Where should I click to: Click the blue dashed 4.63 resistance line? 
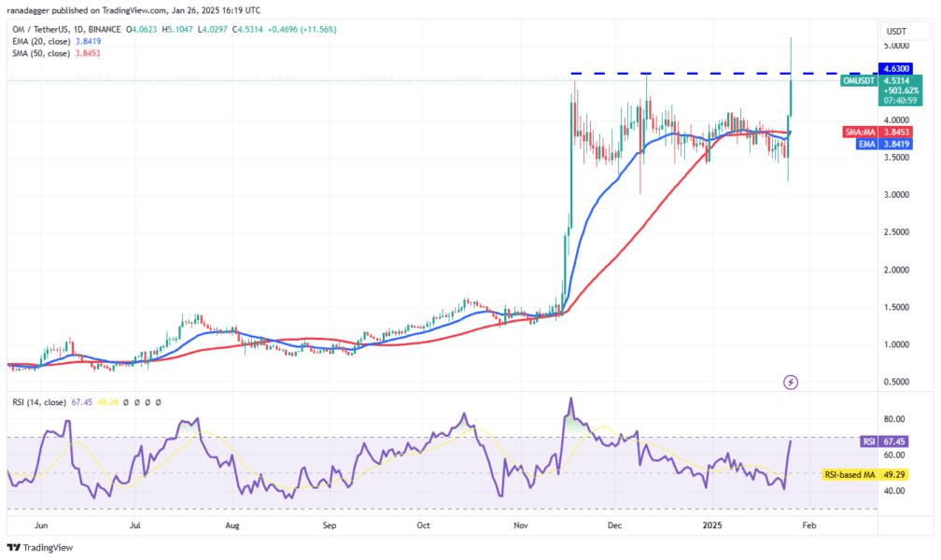tap(723, 74)
